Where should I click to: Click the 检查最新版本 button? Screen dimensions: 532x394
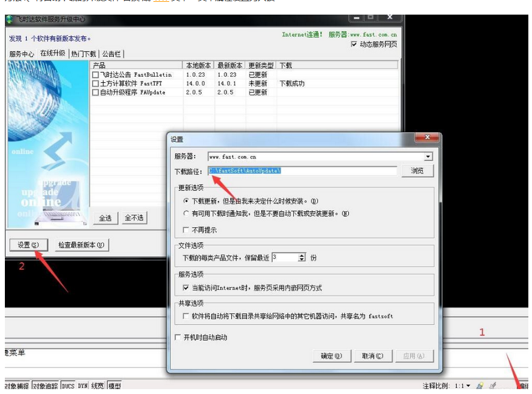[82, 245]
